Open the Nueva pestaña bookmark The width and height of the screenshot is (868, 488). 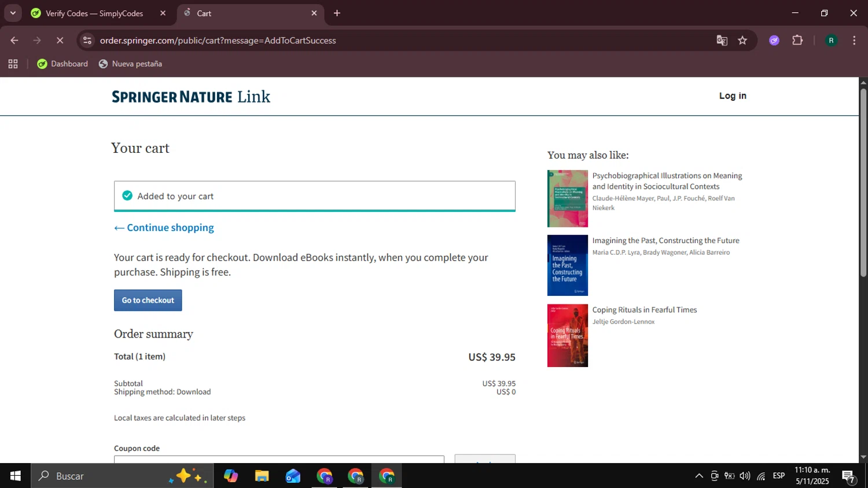[130, 64]
